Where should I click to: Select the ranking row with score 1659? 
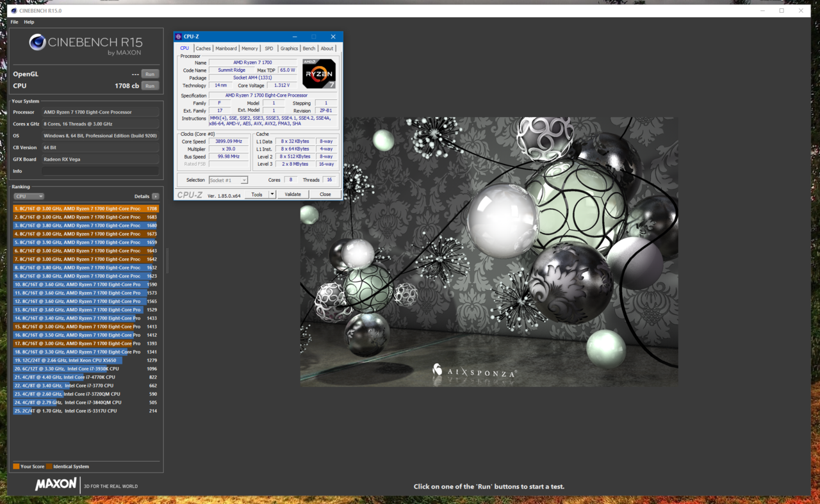[86, 242]
